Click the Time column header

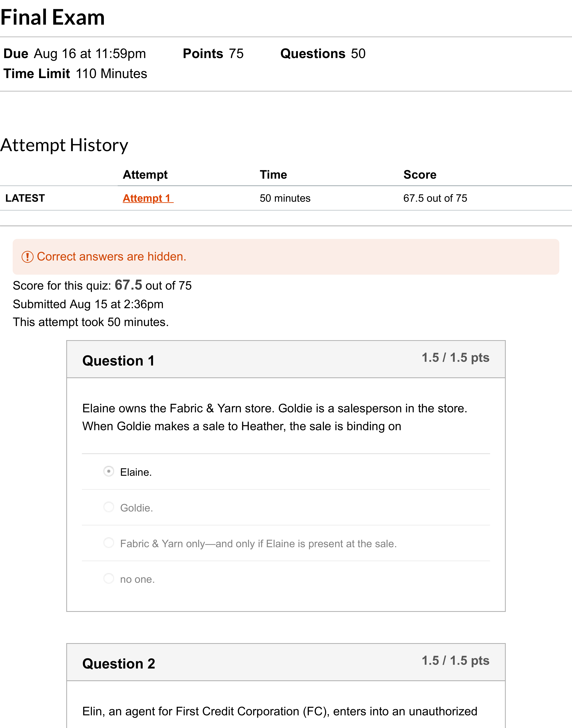(x=273, y=175)
